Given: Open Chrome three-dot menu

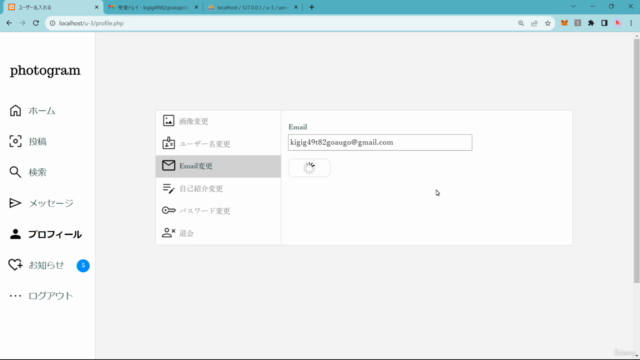Looking at the screenshot, I should pyautogui.click(x=631, y=23).
